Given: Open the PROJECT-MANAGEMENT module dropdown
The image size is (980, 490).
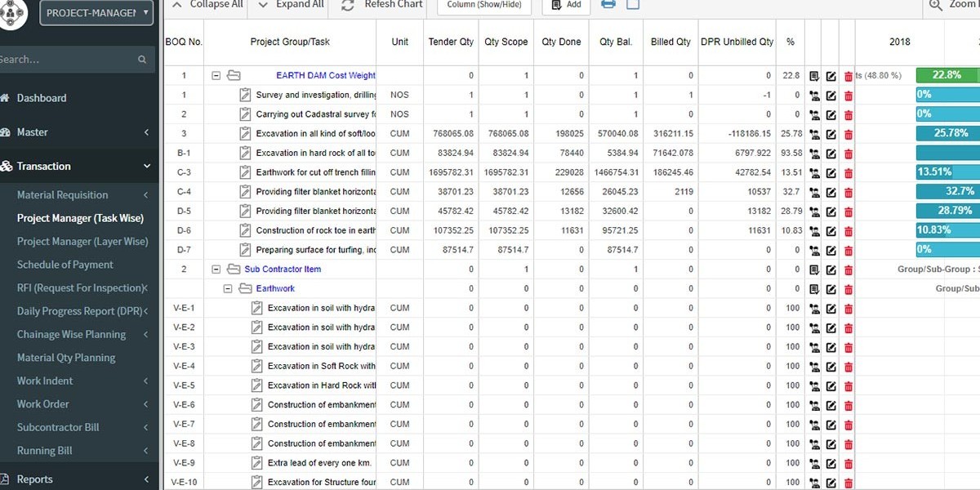Looking at the screenshot, I should (96, 13).
